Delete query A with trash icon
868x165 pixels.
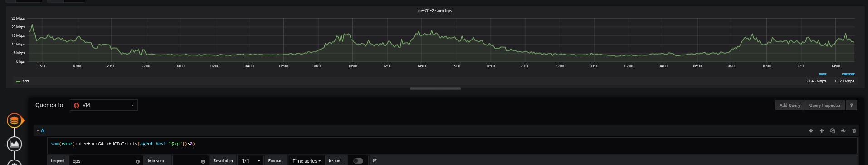[854, 131]
